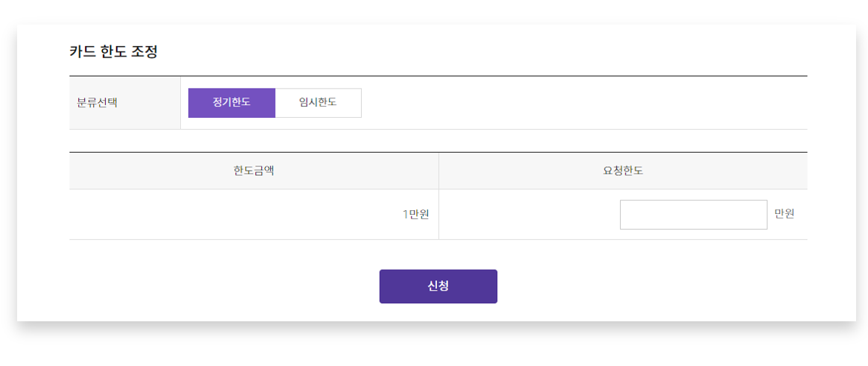Click the card limit adjustment title text

point(113,52)
